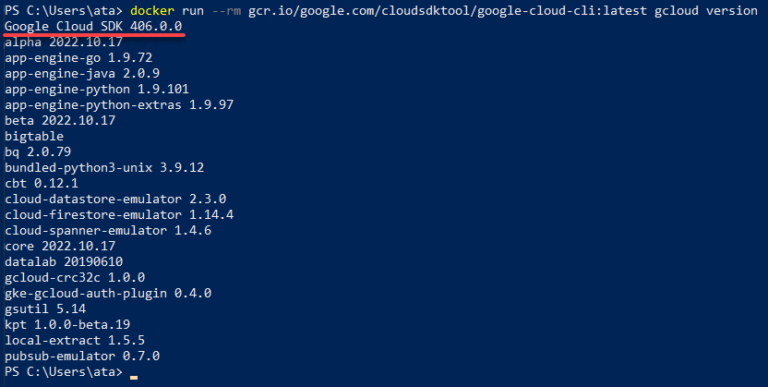Click the cloud-spanner-emulator 1.4.6 line

click(x=108, y=230)
